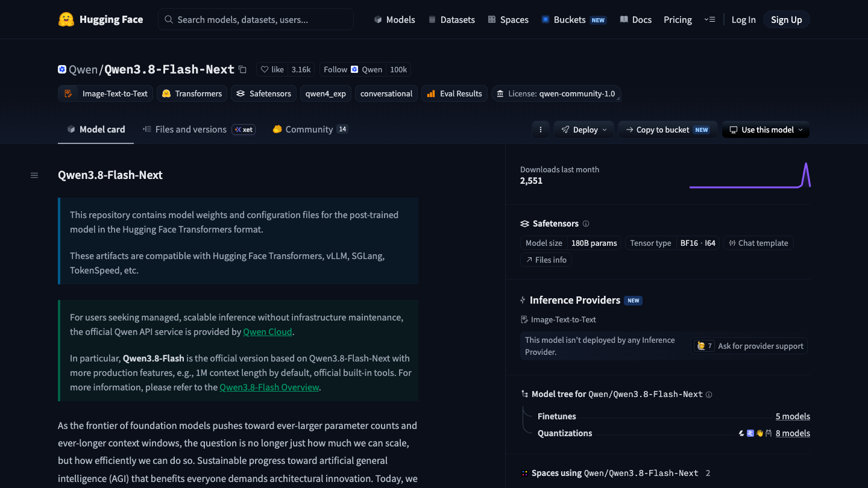Click the xet badge
Image resolution: width=868 pixels, height=488 pixels.
click(x=244, y=130)
